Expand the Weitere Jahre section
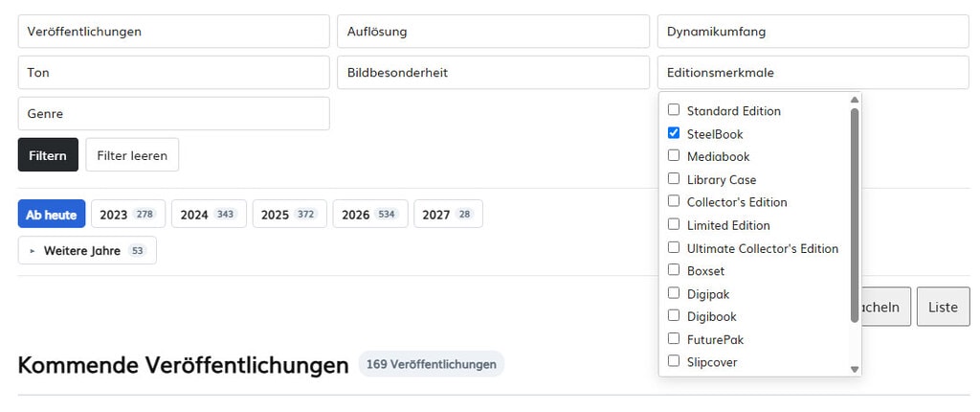The width and height of the screenshot is (980, 412). pos(87,250)
